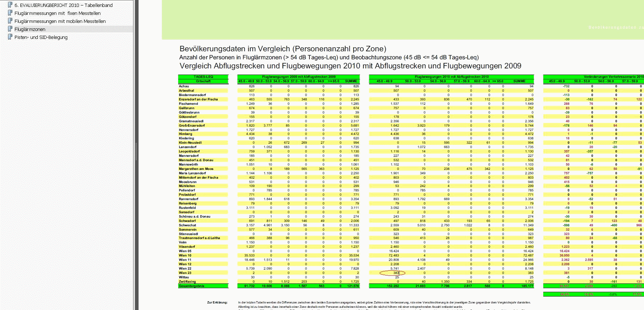The width and height of the screenshot is (644, 310).
Task: Select the 'Zwölfaxing' row label
Action: click(x=187, y=282)
